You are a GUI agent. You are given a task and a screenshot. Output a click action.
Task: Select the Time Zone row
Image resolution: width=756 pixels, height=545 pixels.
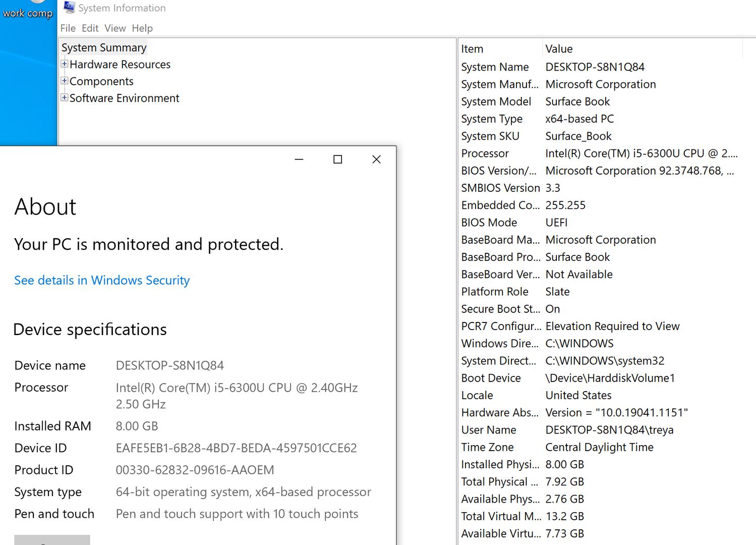click(x=487, y=447)
